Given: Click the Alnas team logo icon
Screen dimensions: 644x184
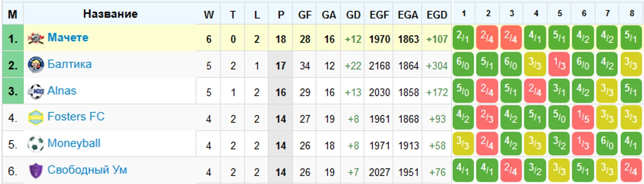Looking at the screenshot, I should coord(36,91).
